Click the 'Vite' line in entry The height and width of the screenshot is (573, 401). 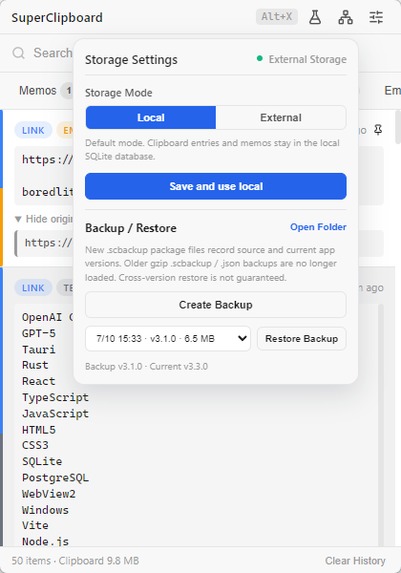(x=35, y=525)
